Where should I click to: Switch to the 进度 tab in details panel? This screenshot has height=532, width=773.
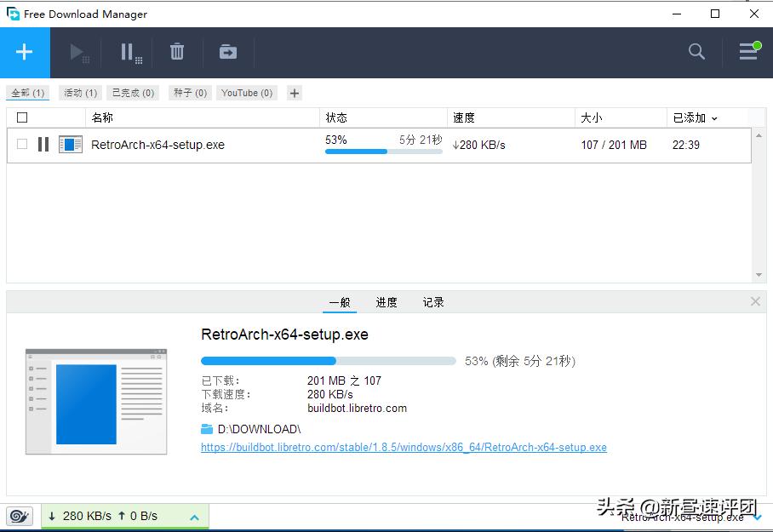pos(386,301)
